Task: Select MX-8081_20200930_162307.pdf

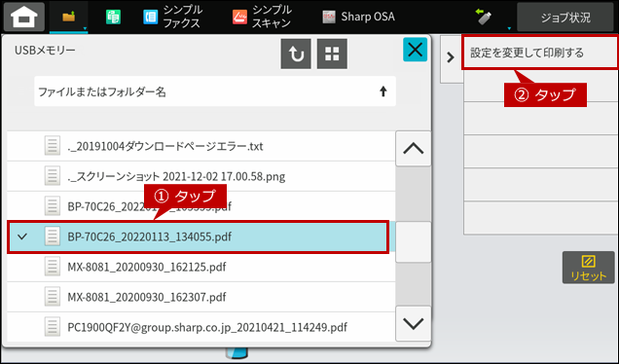Action: pos(200,297)
